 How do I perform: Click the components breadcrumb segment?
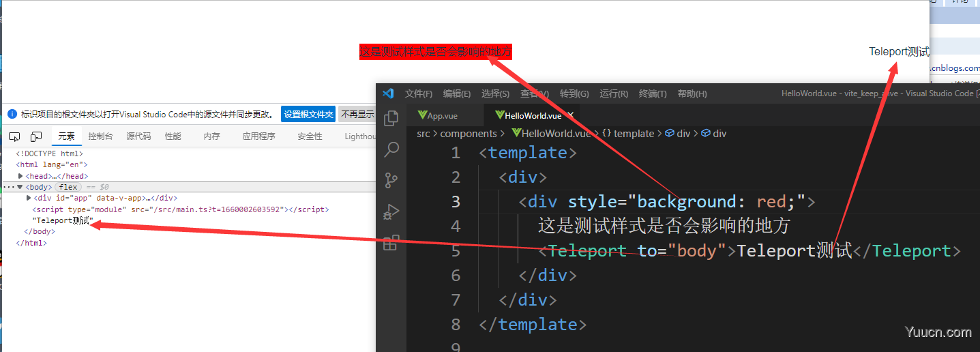coord(469,134)
